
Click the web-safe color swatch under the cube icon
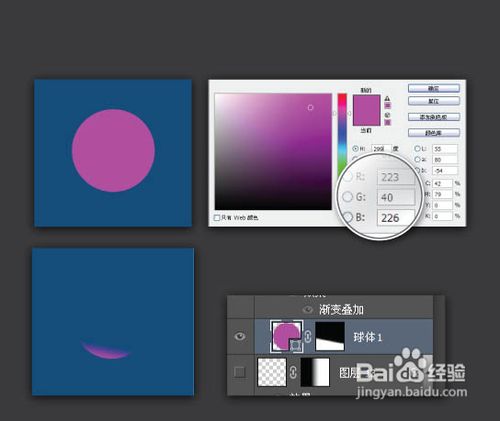click(388, 122)
